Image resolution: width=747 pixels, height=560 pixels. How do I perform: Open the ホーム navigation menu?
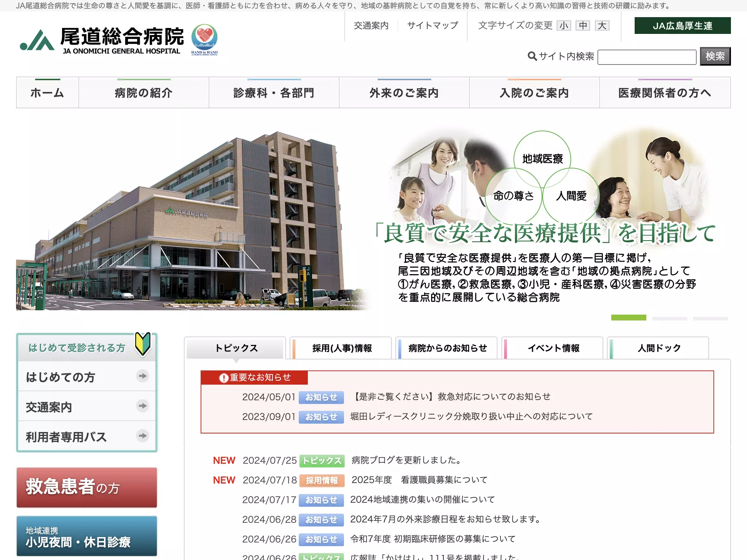click(x=47, y=93)
